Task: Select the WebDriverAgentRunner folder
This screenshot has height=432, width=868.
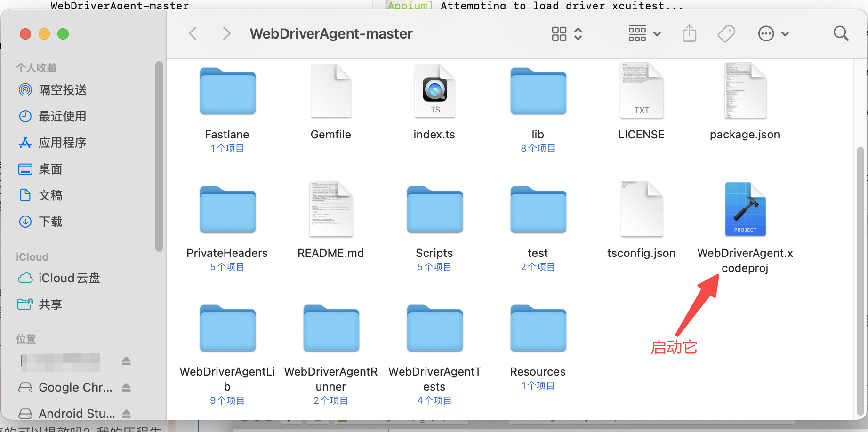Action: 331,328
